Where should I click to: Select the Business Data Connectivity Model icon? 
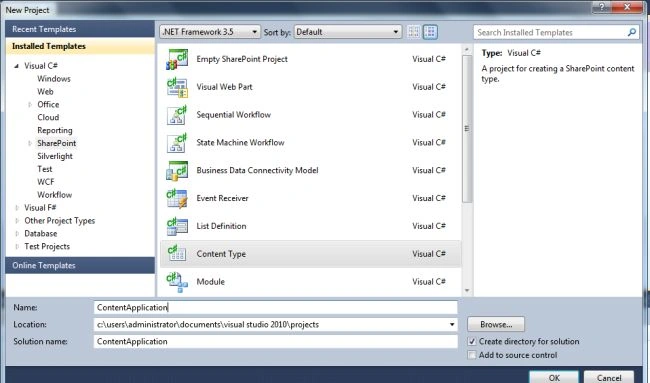pyautogui.click(x=177, y=170)
